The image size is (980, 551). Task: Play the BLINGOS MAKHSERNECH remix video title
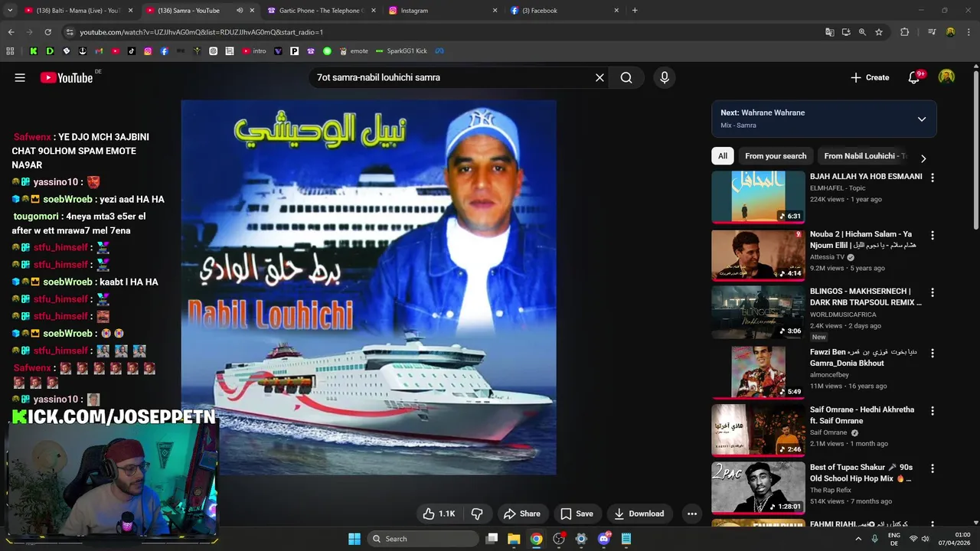865,297
